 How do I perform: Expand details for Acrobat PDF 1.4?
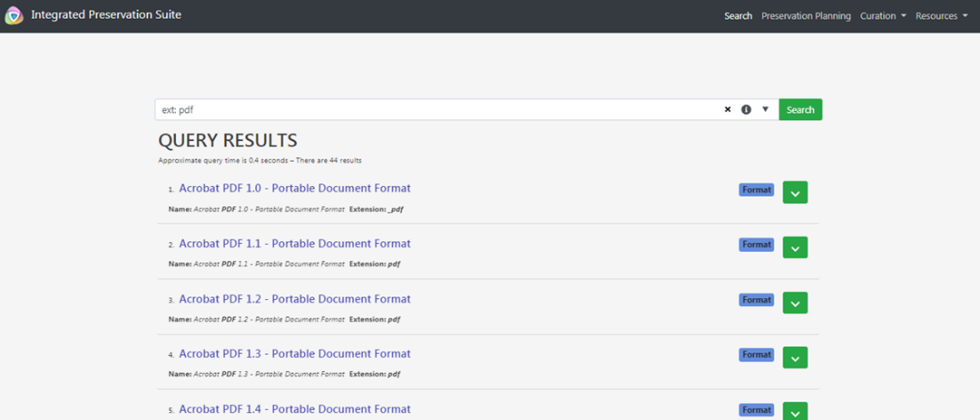coord(795,411)
